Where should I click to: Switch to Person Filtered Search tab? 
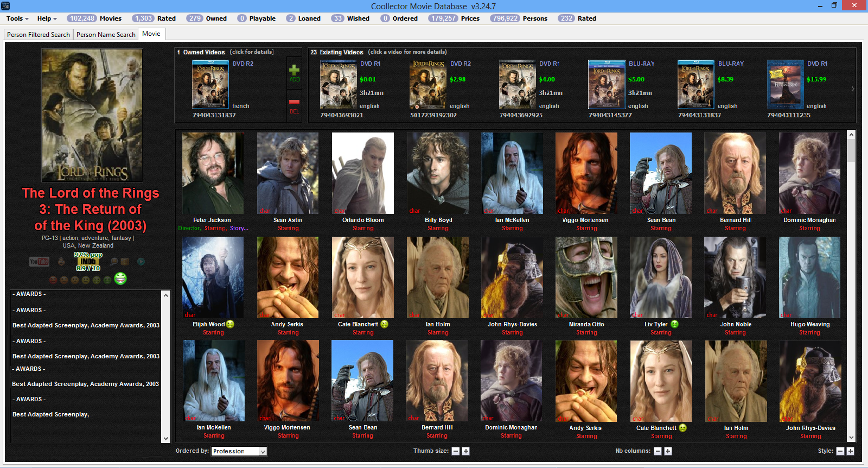(39, 34)
